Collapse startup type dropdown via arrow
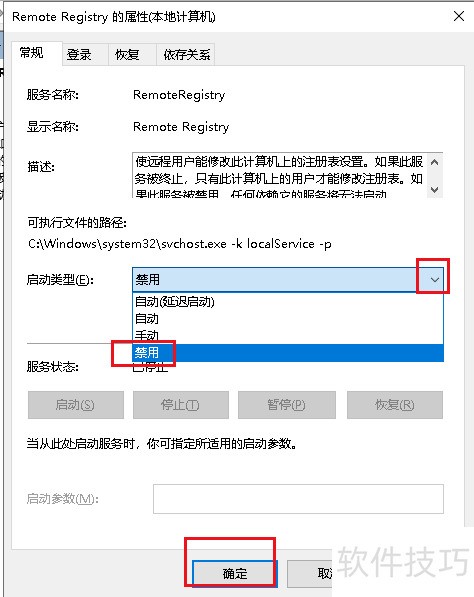 [x=434, y=280]
